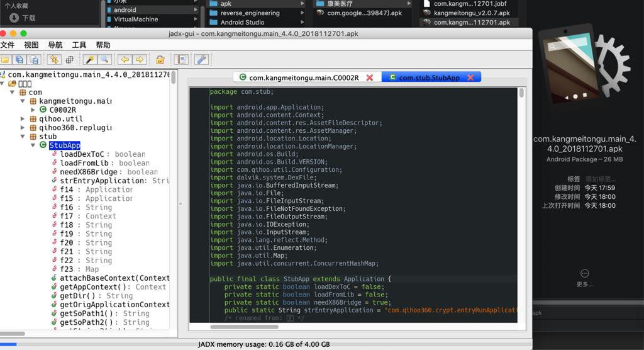Image resolution: width=644 pixels, height=350 pixels.
Task: Click 更多... button in Finder preview pane
Action: click(x=584, y=278)
